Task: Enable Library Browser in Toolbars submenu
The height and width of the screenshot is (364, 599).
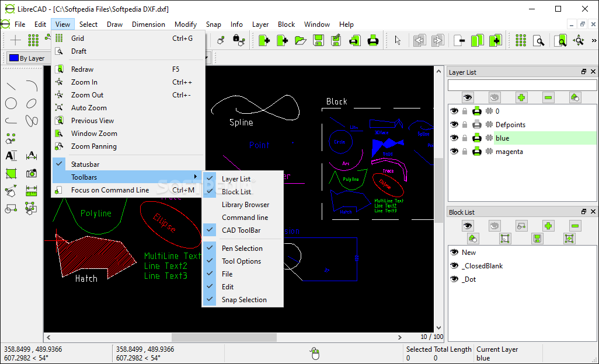Action: pos(243,205)
